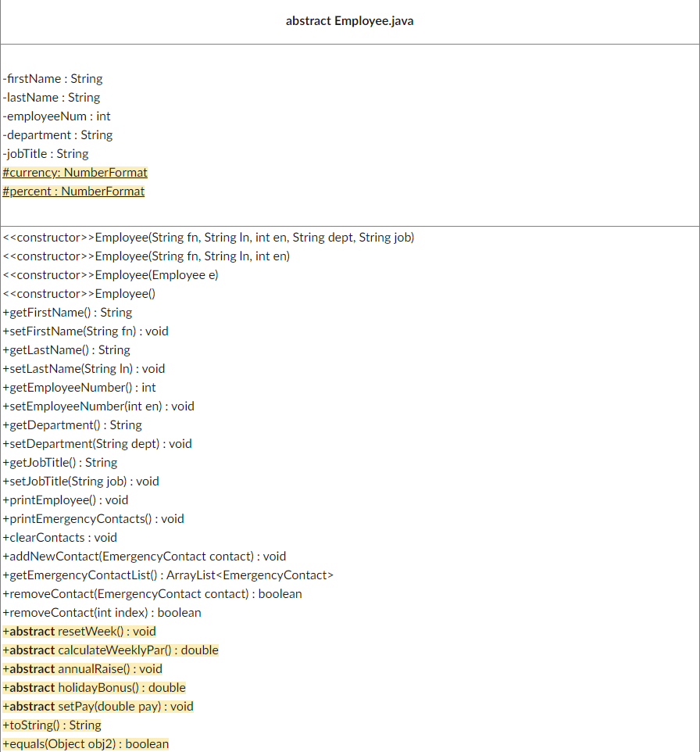The width and height of the screenshot is (700, 752).
Task: Click the abstract calculateWeeklyPar method
Action: (109, 650)
